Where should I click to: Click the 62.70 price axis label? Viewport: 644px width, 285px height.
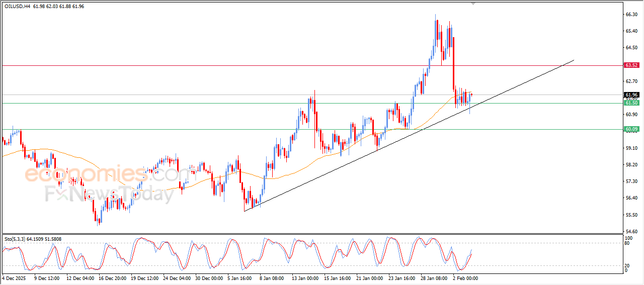tap(631, 81)
